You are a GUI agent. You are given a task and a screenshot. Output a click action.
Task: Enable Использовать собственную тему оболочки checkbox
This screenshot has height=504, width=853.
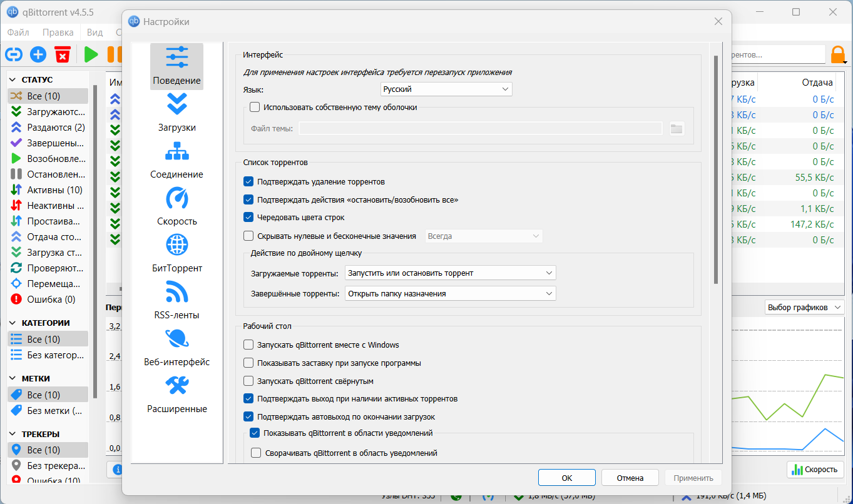[x=255, y=107]
